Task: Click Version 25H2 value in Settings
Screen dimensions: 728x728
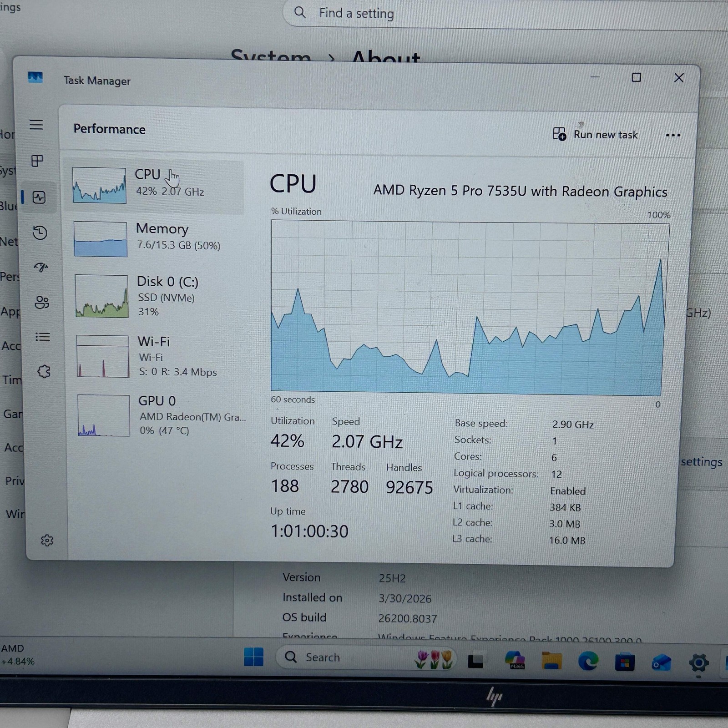Action: point(392,578)
